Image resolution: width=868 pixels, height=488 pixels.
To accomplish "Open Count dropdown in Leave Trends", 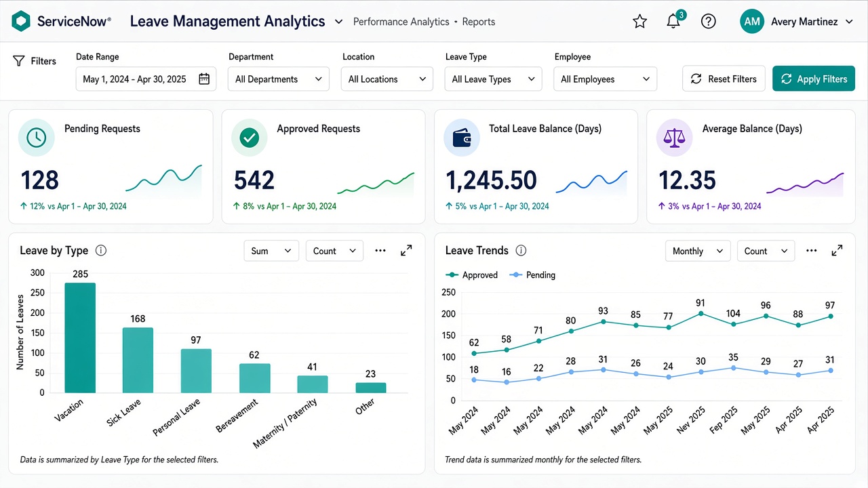I will 766,251.
